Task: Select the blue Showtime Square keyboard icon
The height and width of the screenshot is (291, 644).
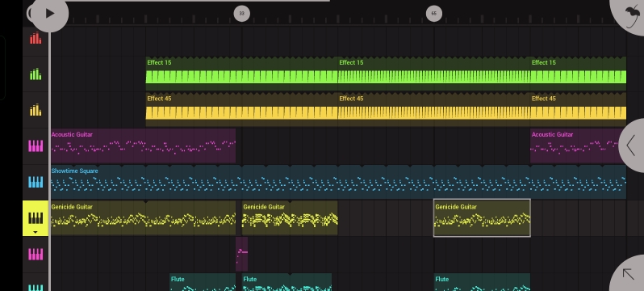Action: click(x=36, y=183)
